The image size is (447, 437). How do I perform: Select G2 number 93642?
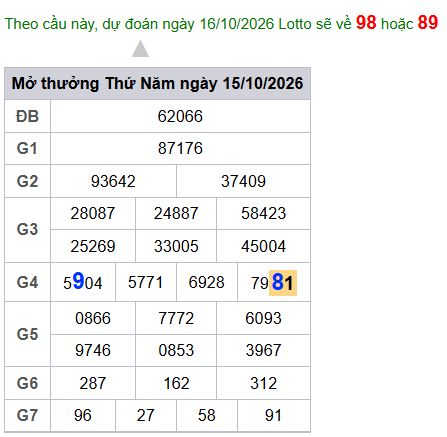coord(113,181)
